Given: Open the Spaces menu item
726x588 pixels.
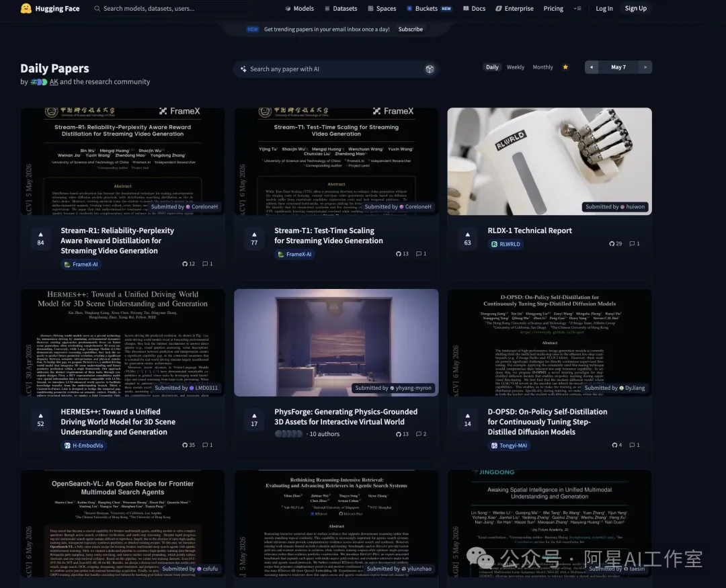Looking at the screenshot, I should click(x=382, y=8).
